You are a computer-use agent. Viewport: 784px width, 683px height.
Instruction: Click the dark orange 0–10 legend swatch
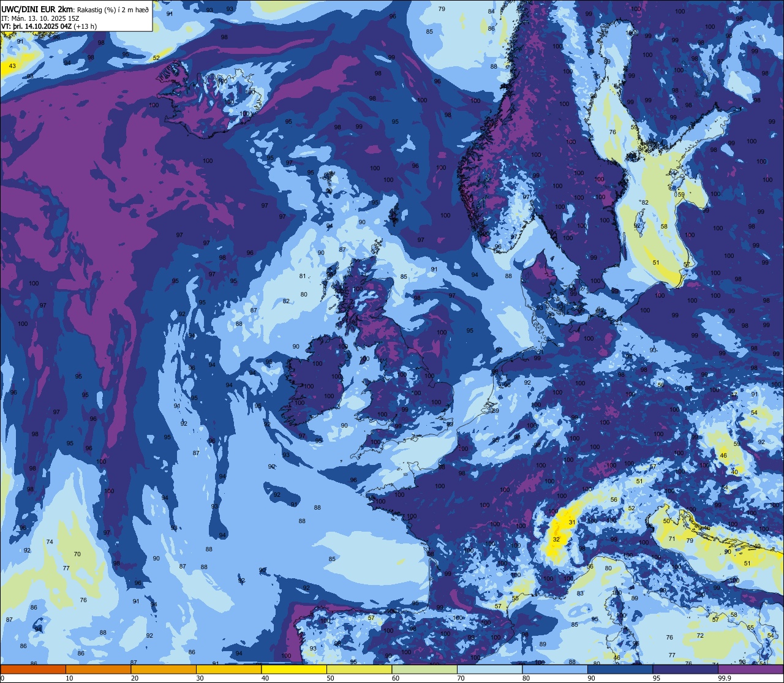click(33, 669)
